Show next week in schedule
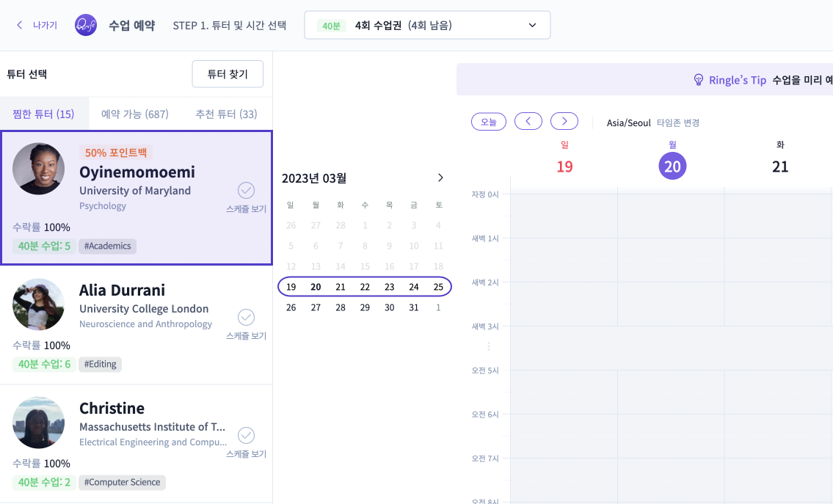Screen dimensions: 833x504 (x=564, y=122)
